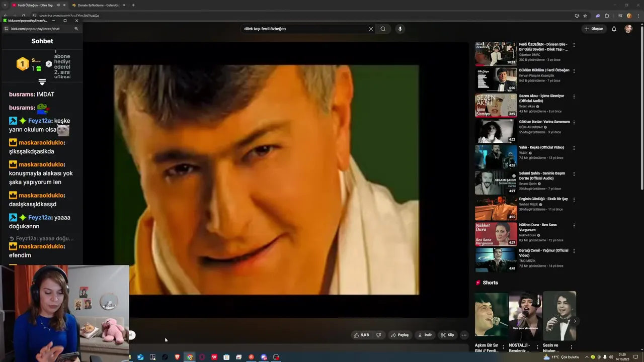Create a clip with the Klip button

pyautogui.click(x=447, y=335)
